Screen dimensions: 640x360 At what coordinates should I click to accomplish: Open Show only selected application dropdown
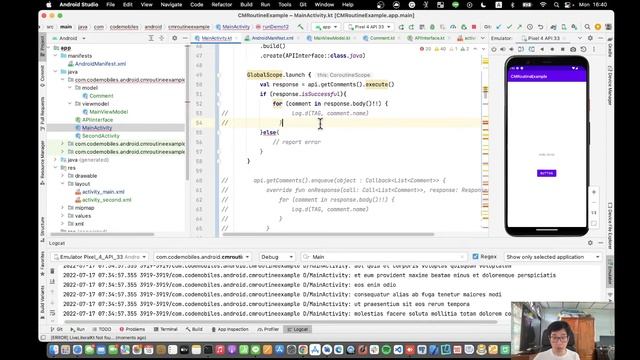pyautogui.click(x=553, y=257)
